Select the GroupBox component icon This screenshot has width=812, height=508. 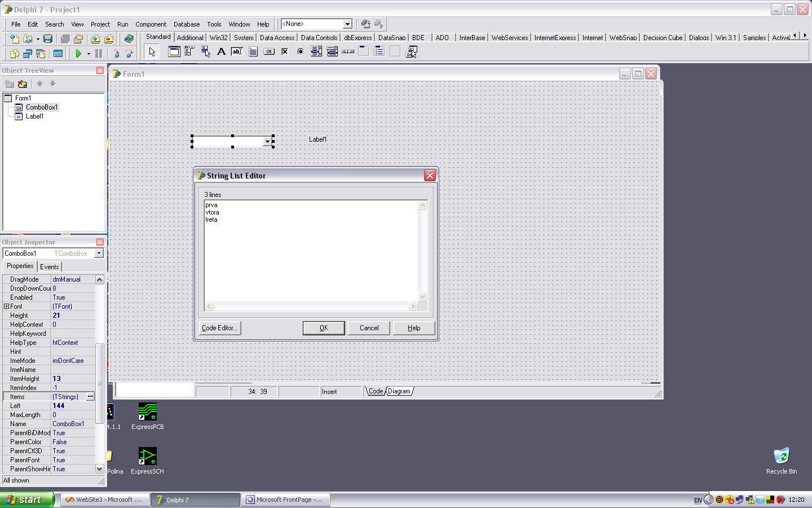point(364,51)
